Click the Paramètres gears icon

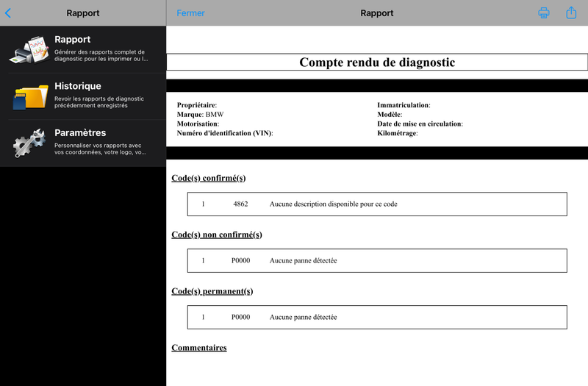[x=29, y=143]
